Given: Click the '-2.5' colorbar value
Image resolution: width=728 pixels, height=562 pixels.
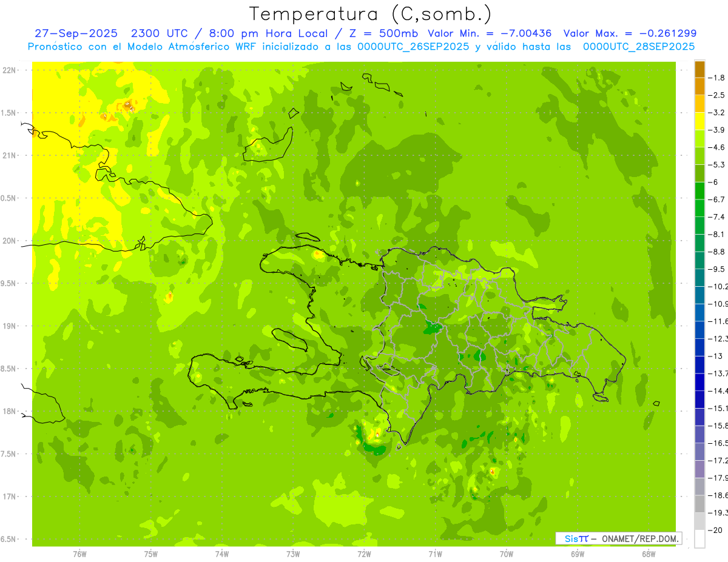Looking at the screenshot, I should pyautogui.click(x=717, y=95).
